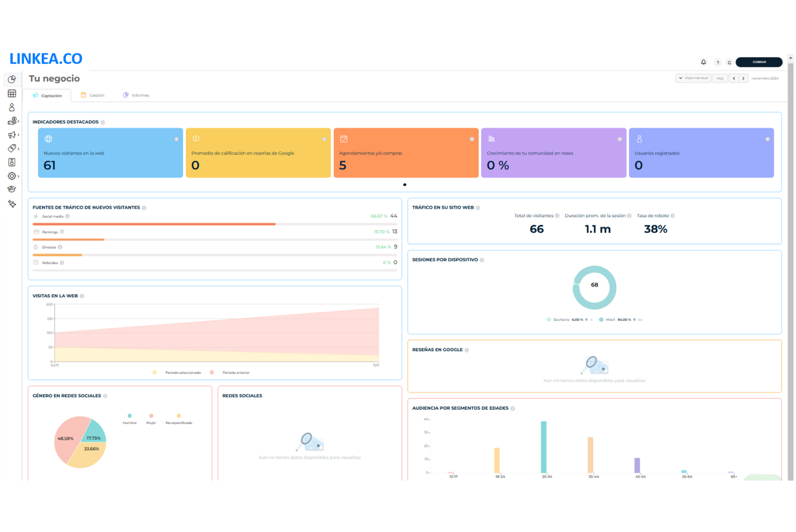The height and width of the screenshot is (532, 796).
Task: Open the Vista mensual dropdown
Action: click(693, 78)
